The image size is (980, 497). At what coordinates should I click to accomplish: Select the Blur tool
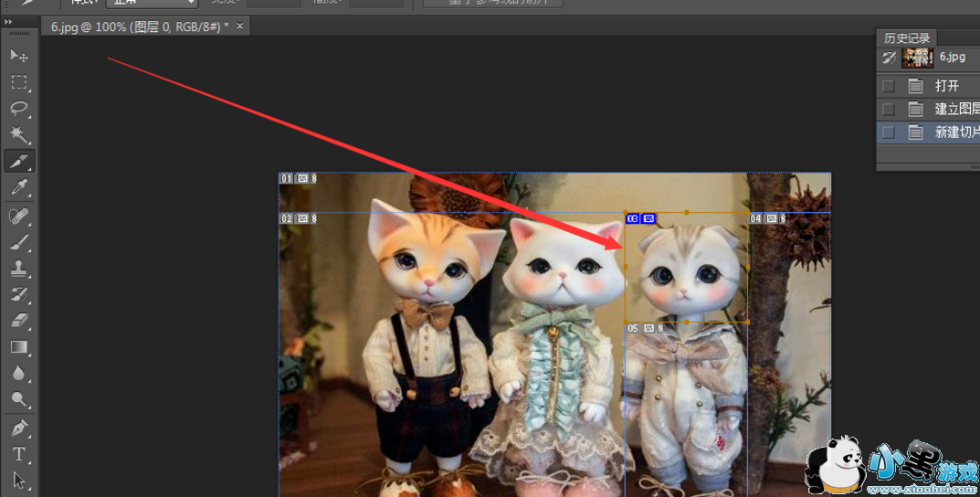coord(19,374)
